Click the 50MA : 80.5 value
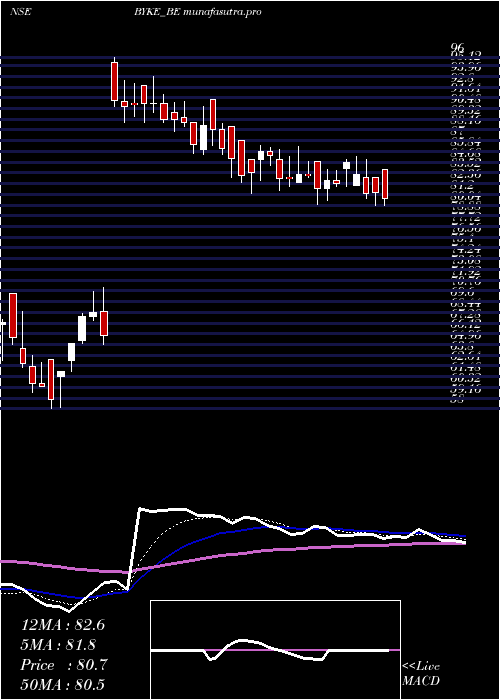This screenshot has width=500, height=700. pyautogui.click(x=63, y=684)
